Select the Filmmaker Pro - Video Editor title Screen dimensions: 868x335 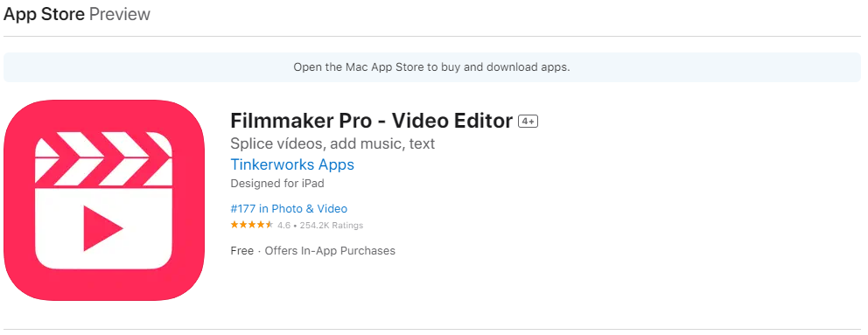pyautogui.click(x=372, y=121)
